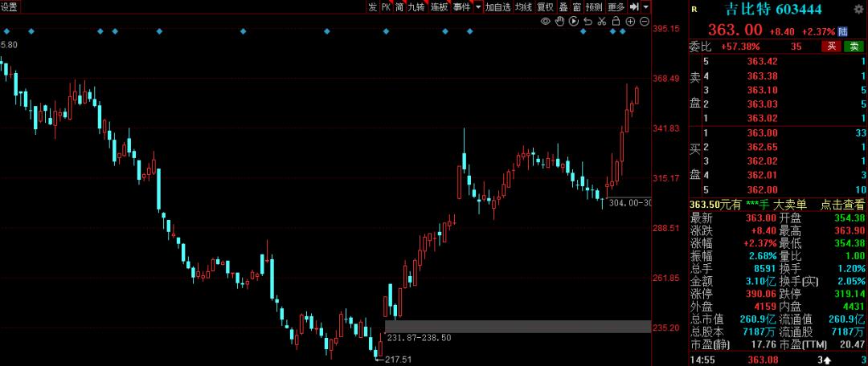Select the hand pan tool

tap(559, 22)
